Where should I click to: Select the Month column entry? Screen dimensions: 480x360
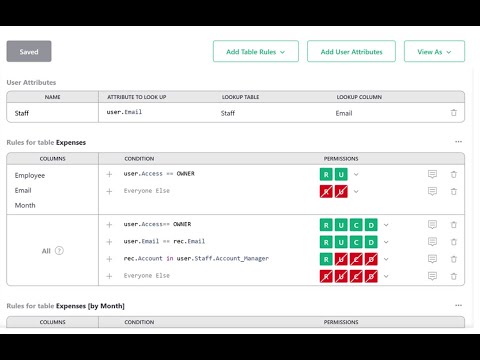tap(25, 205)
